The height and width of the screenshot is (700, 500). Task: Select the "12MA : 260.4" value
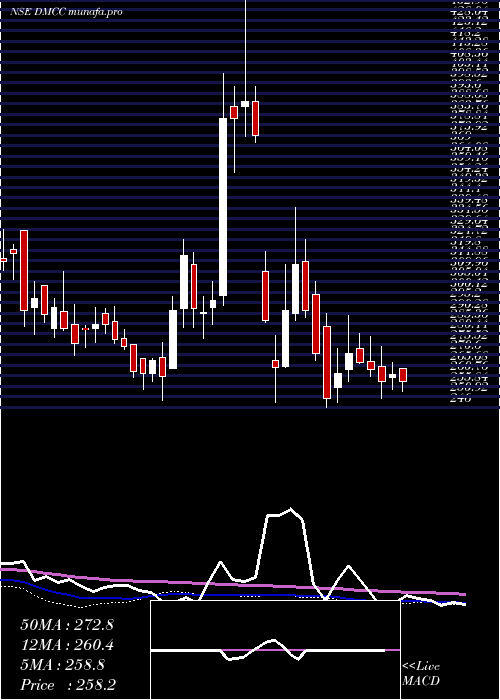tap(67, 645)
